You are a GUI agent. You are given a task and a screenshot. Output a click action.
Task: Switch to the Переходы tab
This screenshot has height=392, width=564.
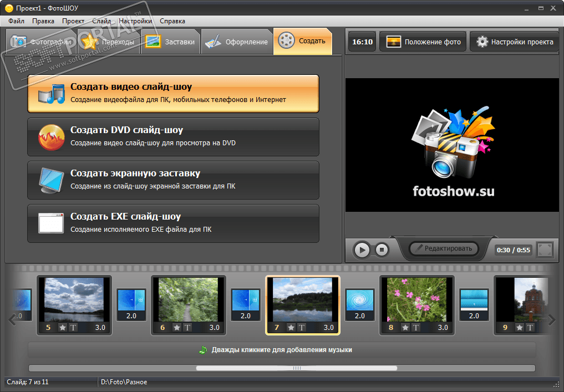coord(108,42)
